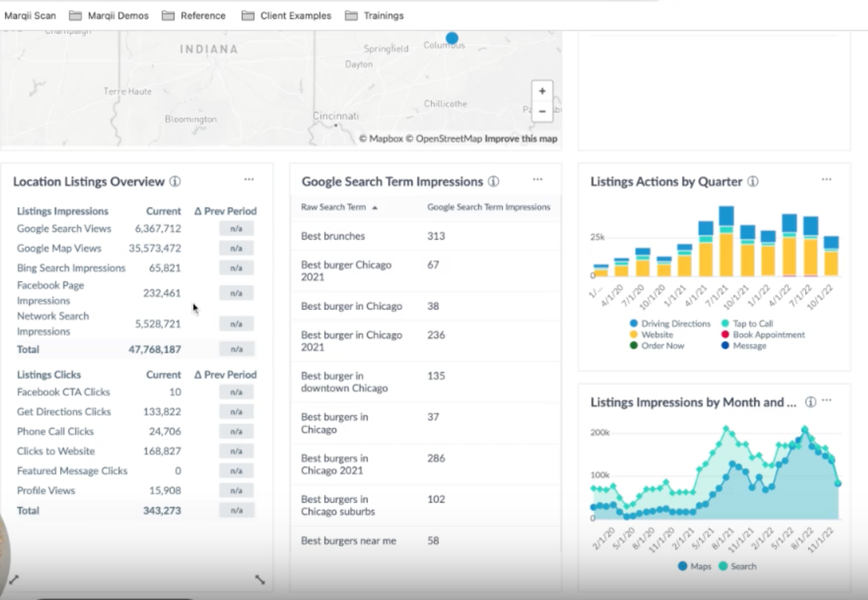This screenshot has height=600, width=868.
Task: Open Listings Actions by Quarter ellipsis menu
Action: click(826, 180)
